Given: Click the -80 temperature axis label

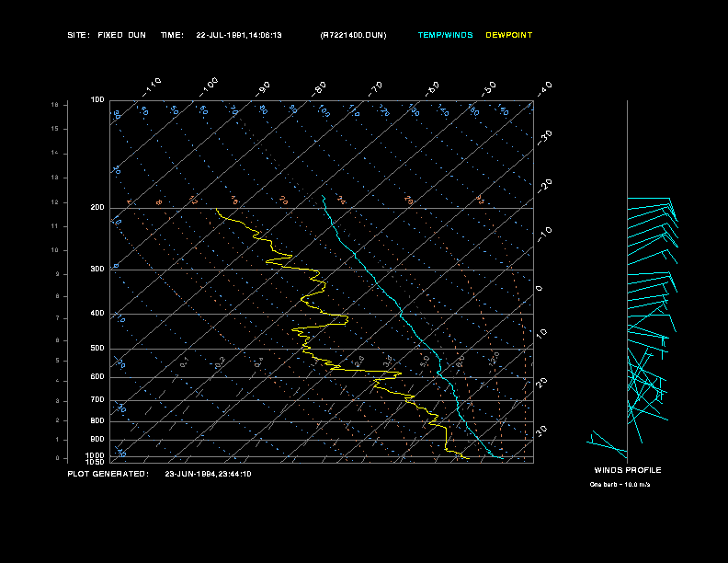Looking at the screenshot, I should 319,88.
